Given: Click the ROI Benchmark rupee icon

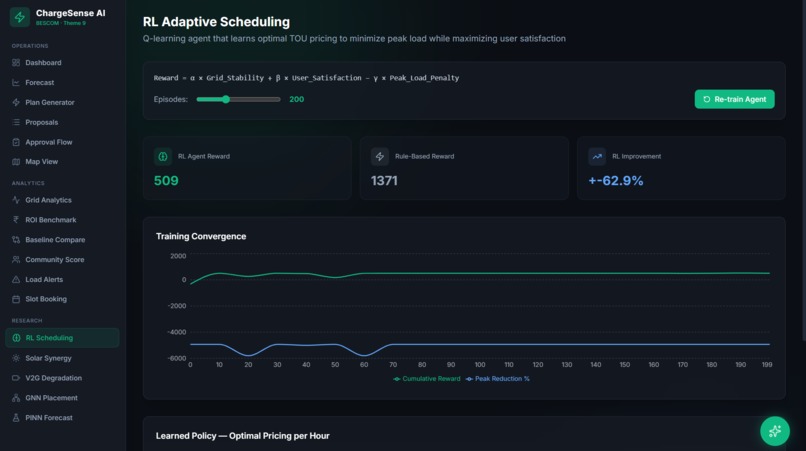Looking at the screenshot, I should [16, 220].
